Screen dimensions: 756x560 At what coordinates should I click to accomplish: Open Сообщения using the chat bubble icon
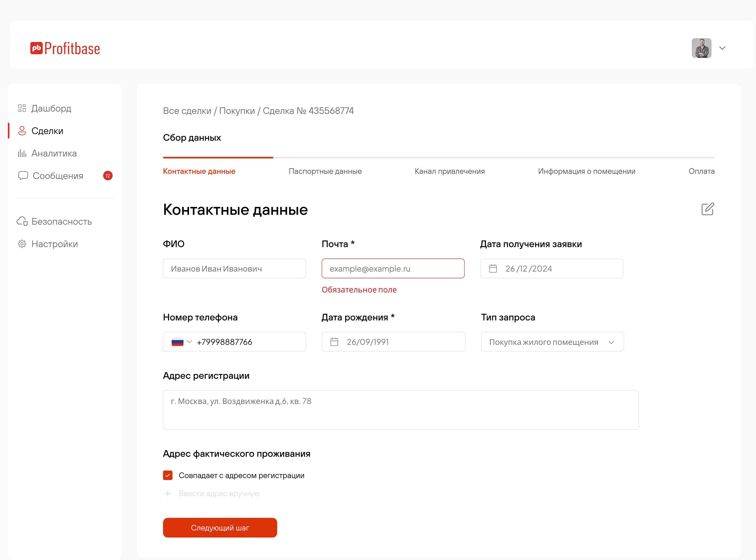click(23, 176)
